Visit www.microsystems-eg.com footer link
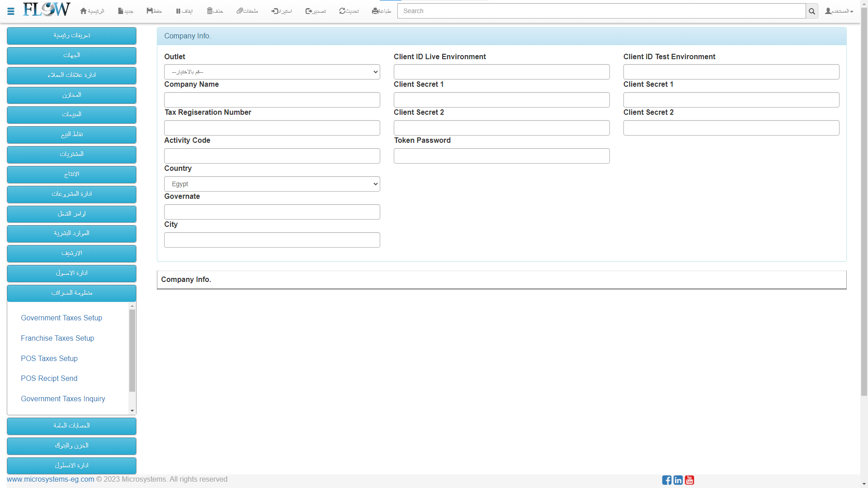The image size is (868, 488). 51,479
